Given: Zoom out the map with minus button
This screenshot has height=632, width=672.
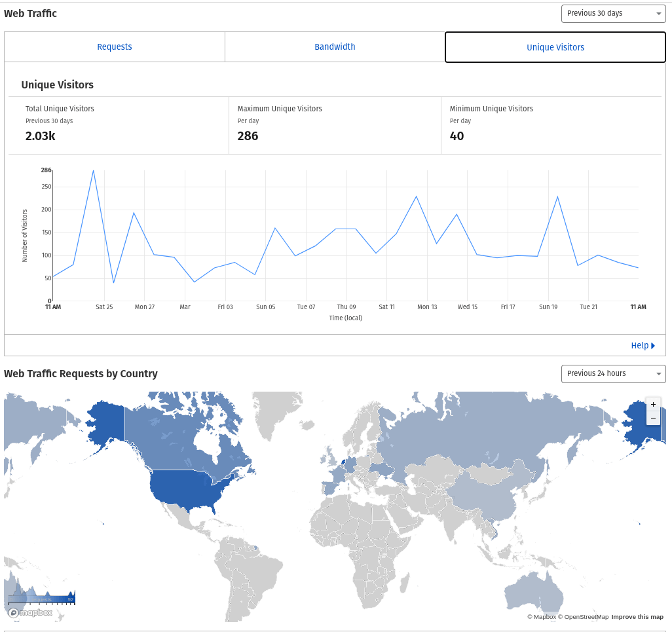Looking at the screenshot, I should pos(653,418).
